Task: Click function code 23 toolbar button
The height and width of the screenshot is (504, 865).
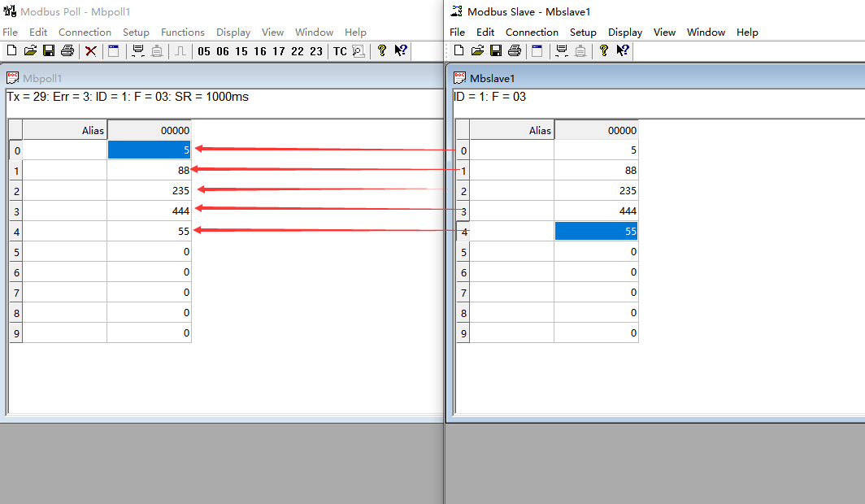Action: (x=316, y=51)
